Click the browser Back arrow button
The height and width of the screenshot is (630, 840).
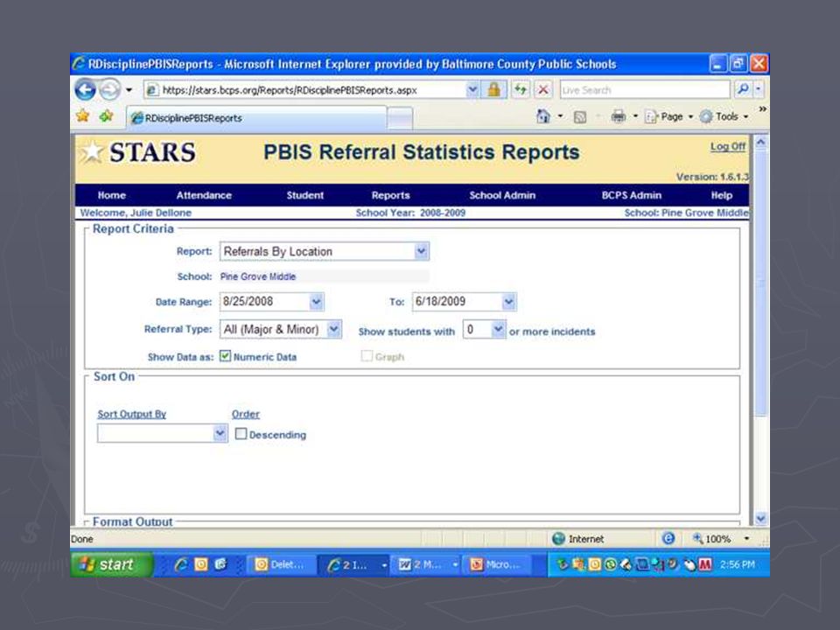tap(85, 89)
